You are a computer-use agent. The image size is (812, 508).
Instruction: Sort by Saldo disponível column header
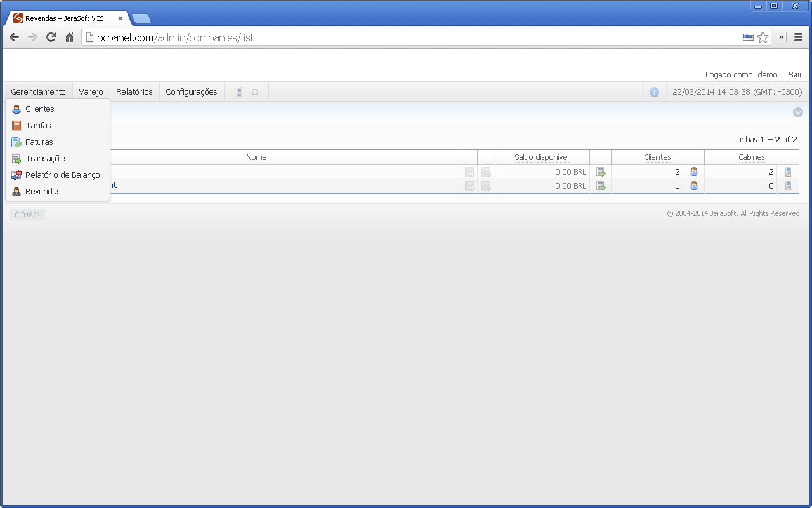[542, 157]
